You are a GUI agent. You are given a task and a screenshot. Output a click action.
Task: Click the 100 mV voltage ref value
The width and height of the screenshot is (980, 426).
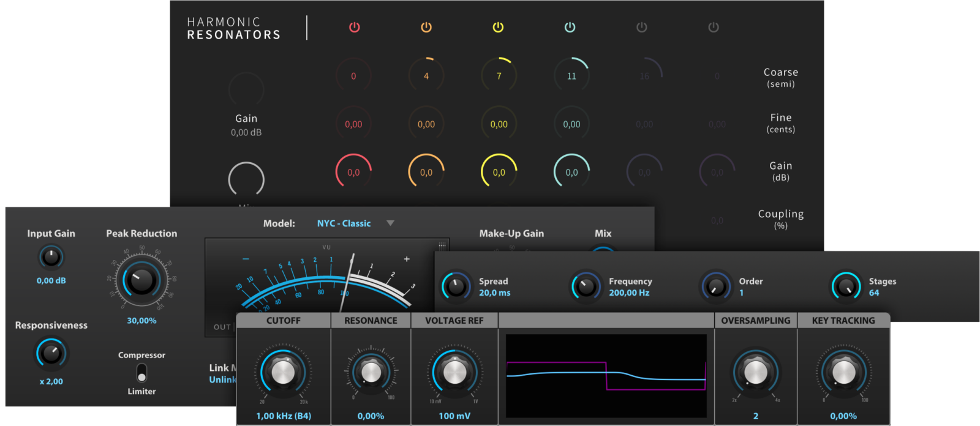454,416
